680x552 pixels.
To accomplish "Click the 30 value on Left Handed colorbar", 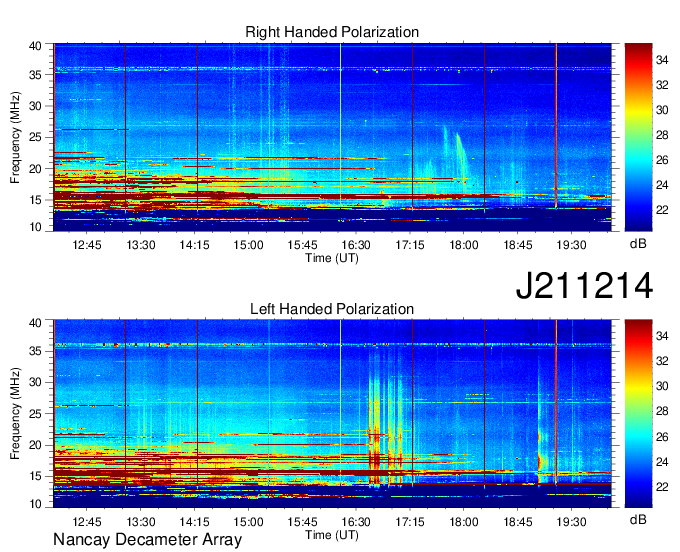I will pos(662,386).
